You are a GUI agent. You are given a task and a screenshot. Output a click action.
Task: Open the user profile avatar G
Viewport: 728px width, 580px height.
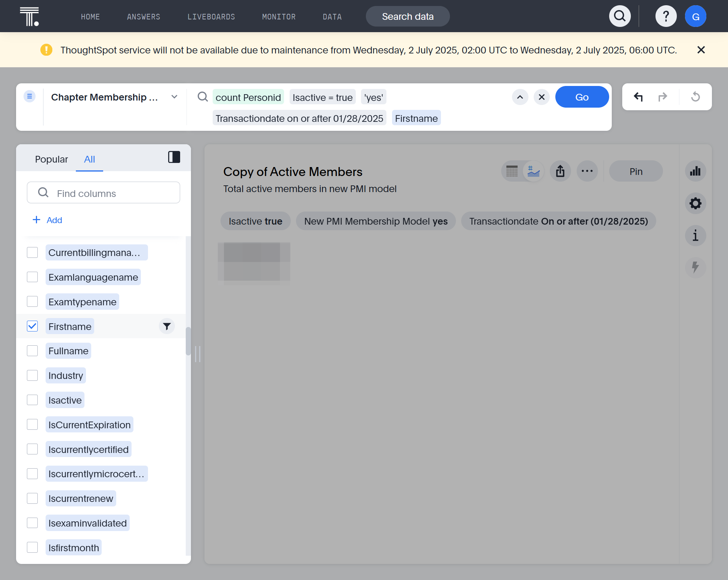[695, 16]
